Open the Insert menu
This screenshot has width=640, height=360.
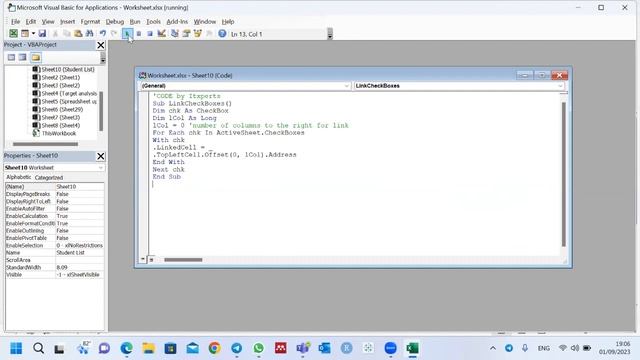click(67, 22)
